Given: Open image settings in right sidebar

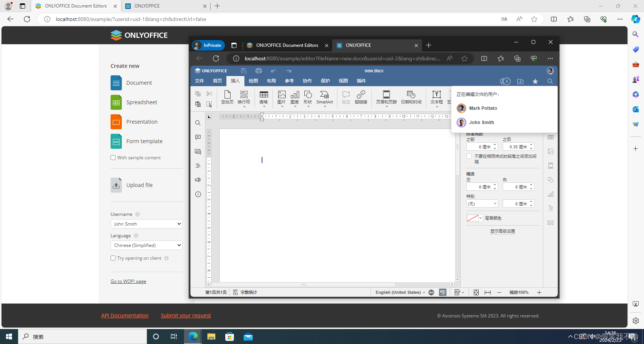Looking at the screenshot, I should [551, 151].
